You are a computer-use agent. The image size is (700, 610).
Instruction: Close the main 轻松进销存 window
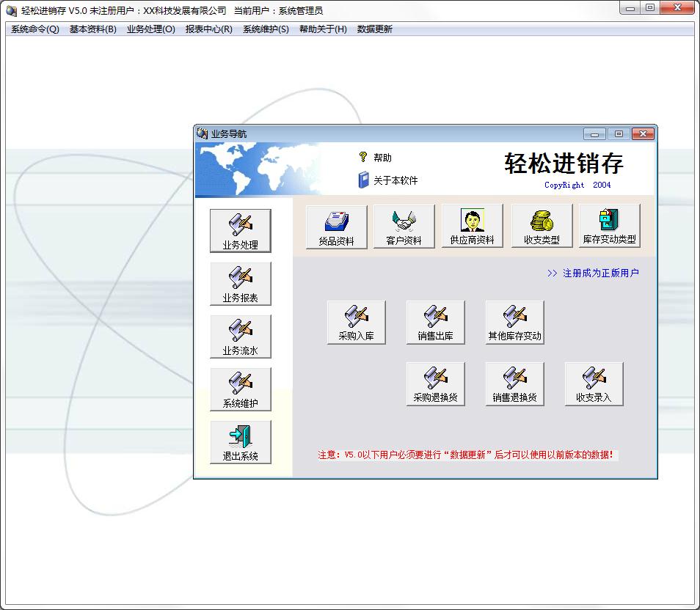pyautogui.click(x=677, y=7)
